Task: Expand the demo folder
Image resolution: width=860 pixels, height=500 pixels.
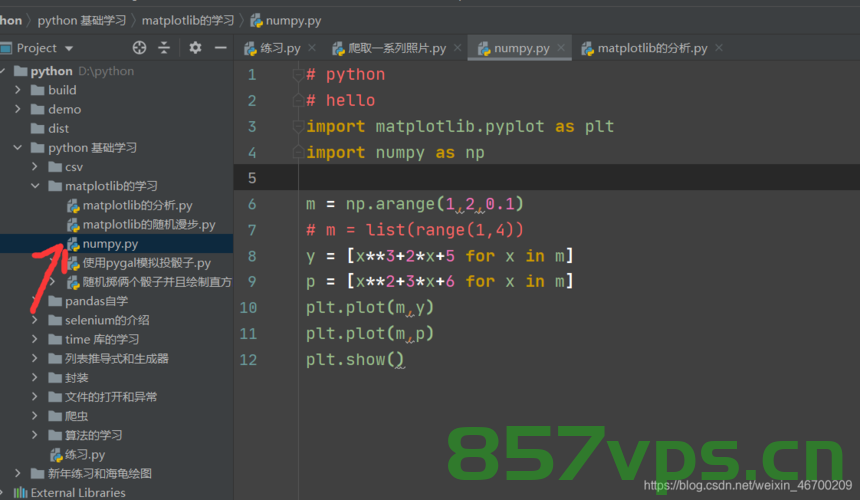Action: pyautogui.click(x=18, y=109)
